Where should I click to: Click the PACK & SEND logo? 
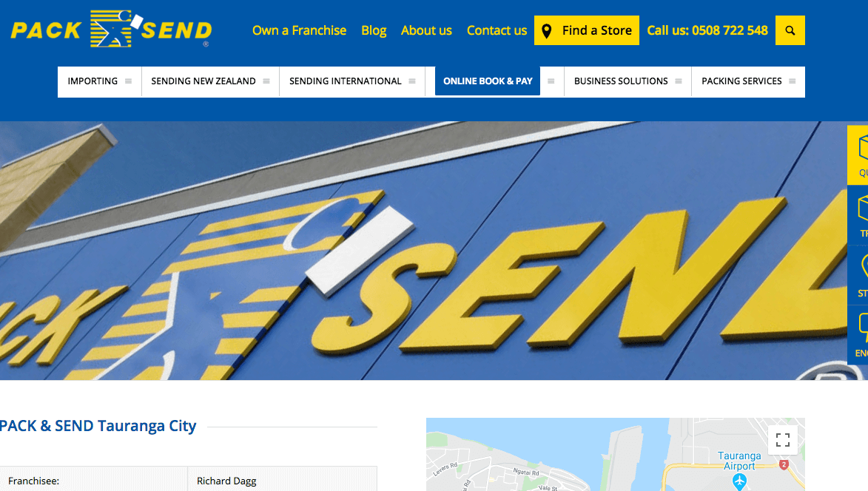111,29
